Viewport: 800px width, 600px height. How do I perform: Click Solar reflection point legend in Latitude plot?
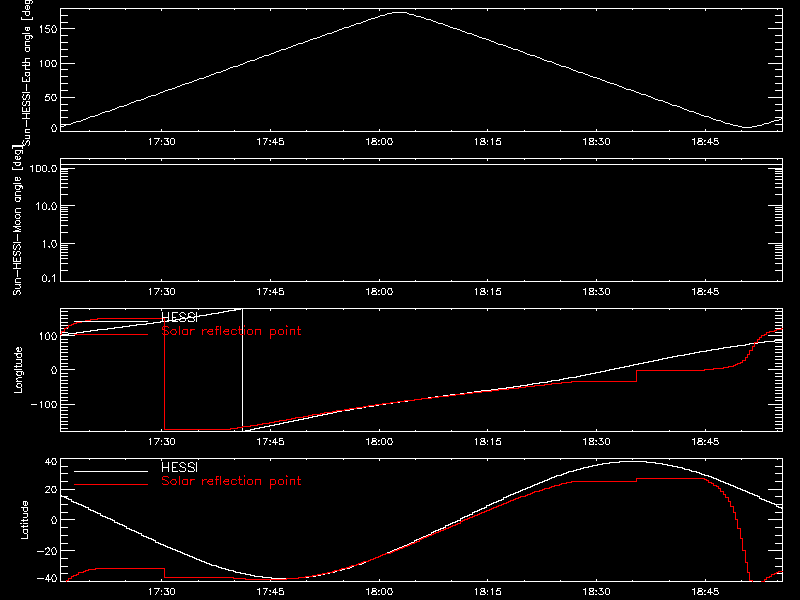click(231, 481)
